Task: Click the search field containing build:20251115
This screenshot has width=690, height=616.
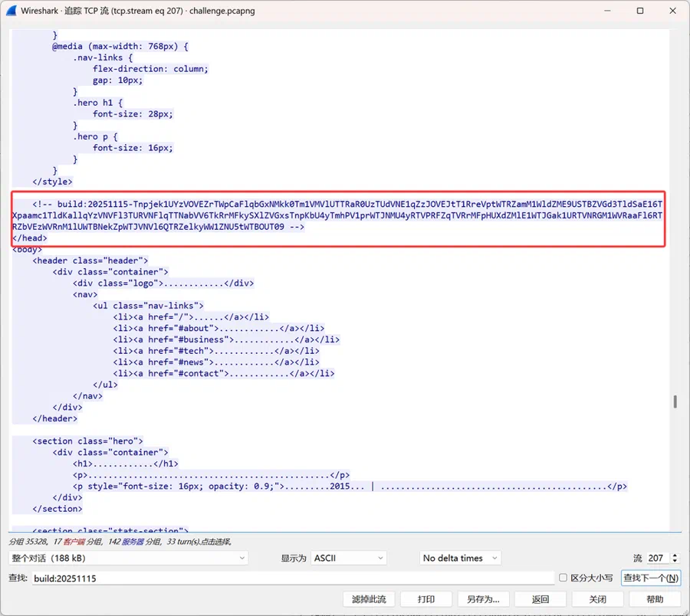Action: tap(293, 578)
